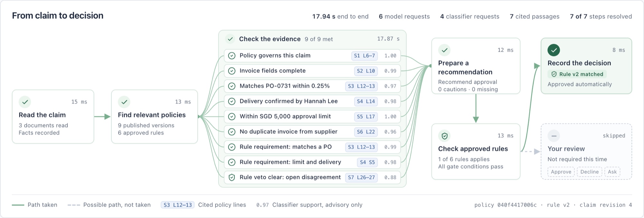Click 9 published versions text
The image size is (644, 218).
146,126
